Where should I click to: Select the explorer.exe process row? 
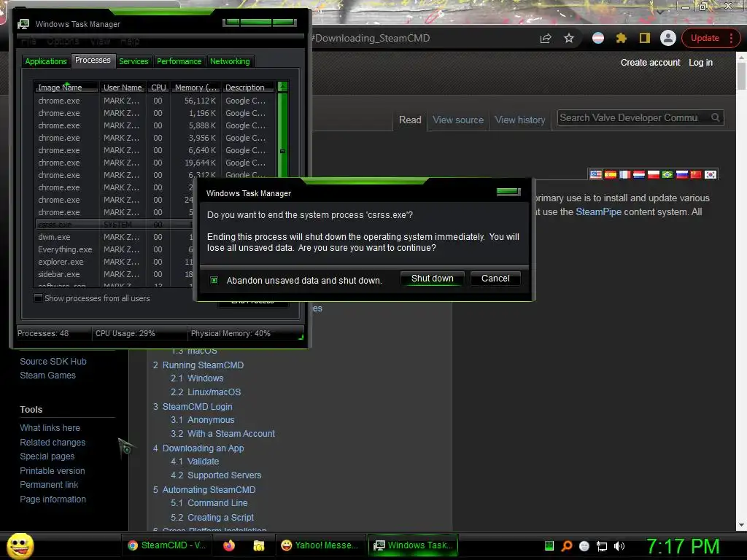point(115,262)
